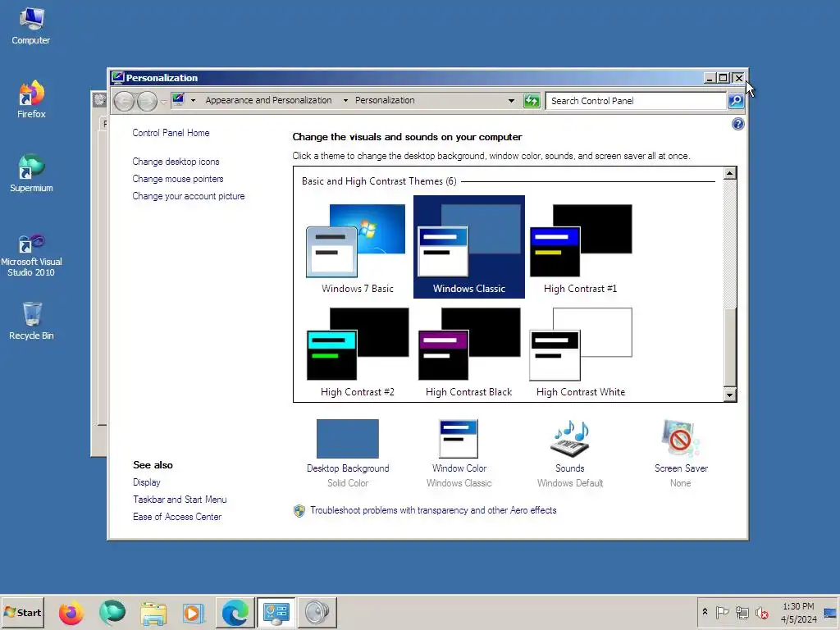Click the Show Desktop icon in tray
The width and height of the screenshot is (840, 630).
pyautogui.click(x=830, y=612)
